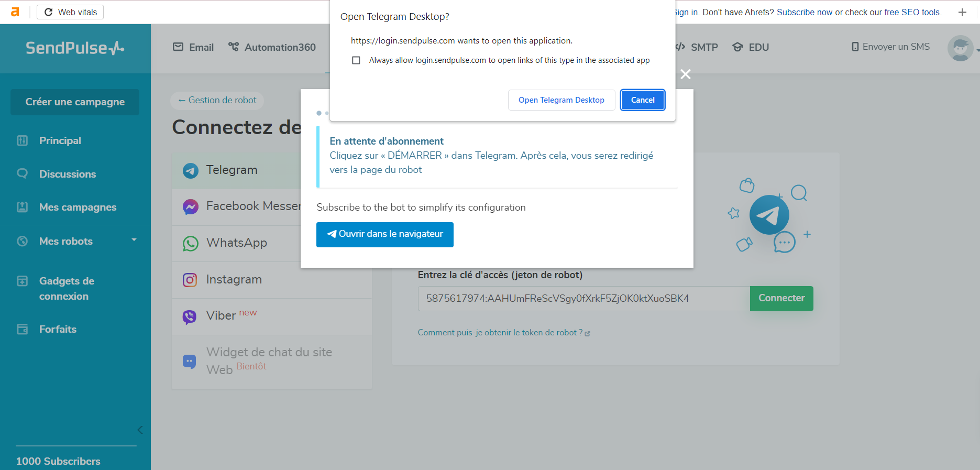Click the Email envelope icon
Screen dimensions: 980x470
[x=178, y=47]
